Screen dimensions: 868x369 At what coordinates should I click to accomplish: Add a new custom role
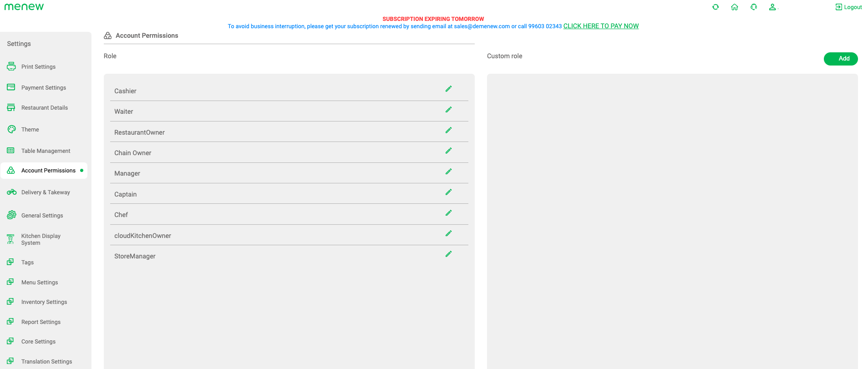[840, 59]
